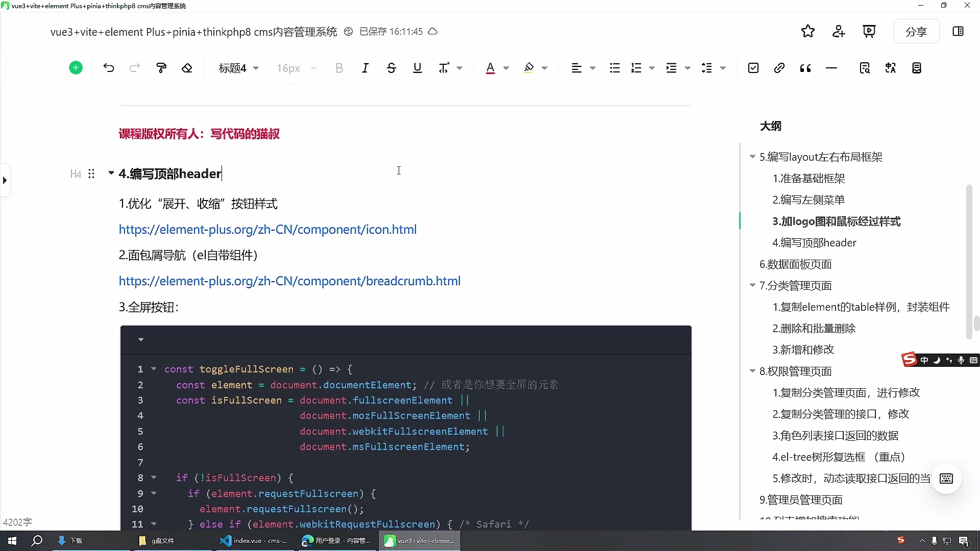The image size is (980, 551).
Task: Open the code block language dropdown
Action: click(x=141, y=339)
